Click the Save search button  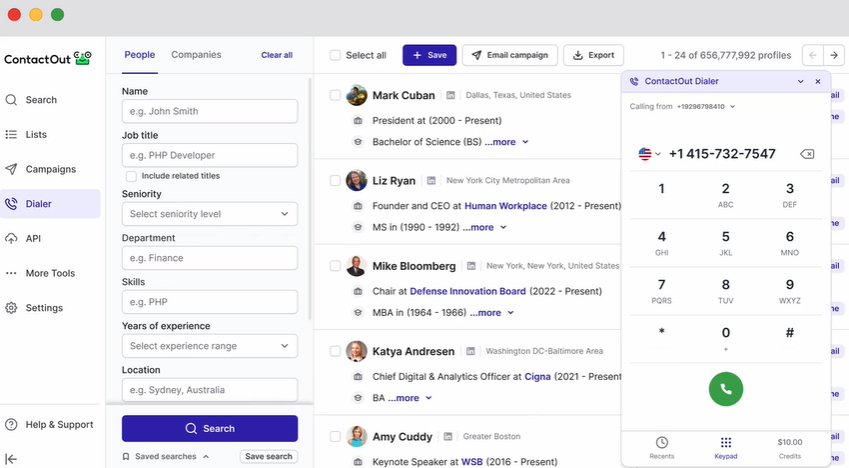[x=269, y=457]
